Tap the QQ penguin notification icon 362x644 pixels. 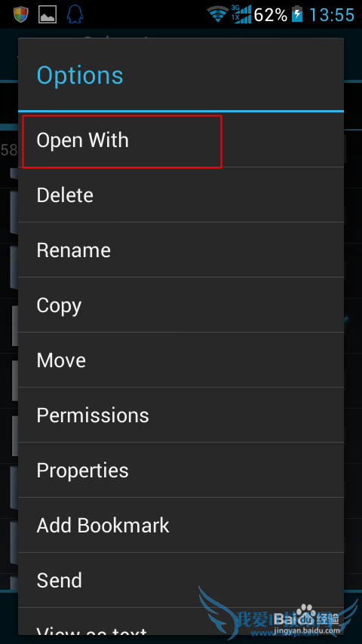coord(75,15)
